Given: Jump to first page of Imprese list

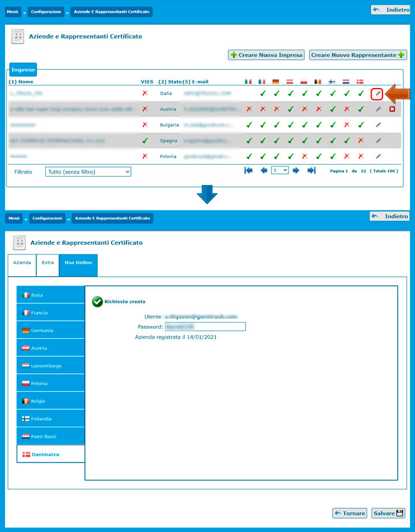Looking at the screenshot, I should [248, 170].
